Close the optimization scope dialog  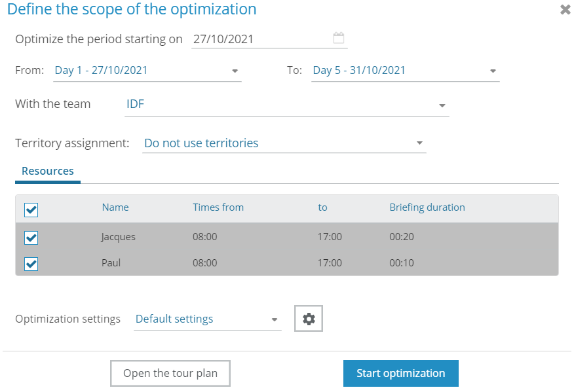(565, 10)
